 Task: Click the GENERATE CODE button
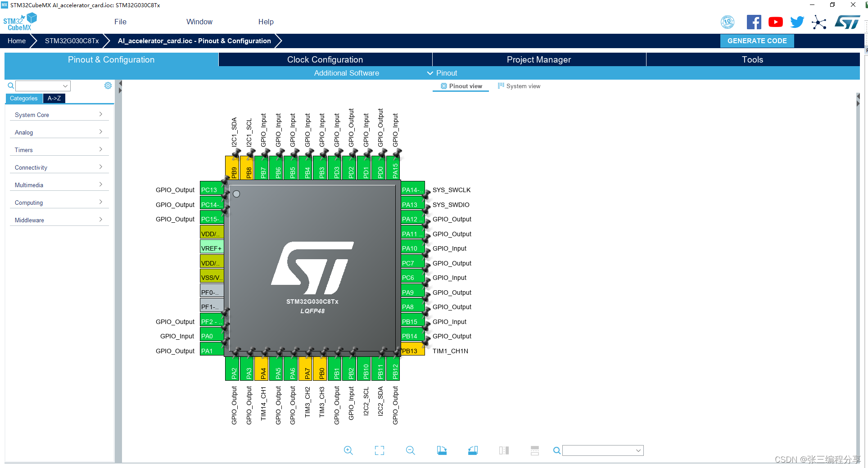757,40
